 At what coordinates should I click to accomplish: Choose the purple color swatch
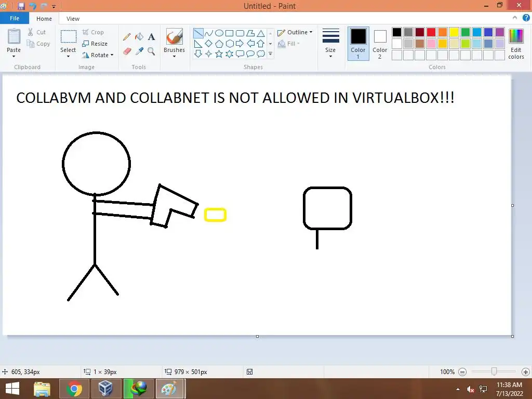coord(500,32)
